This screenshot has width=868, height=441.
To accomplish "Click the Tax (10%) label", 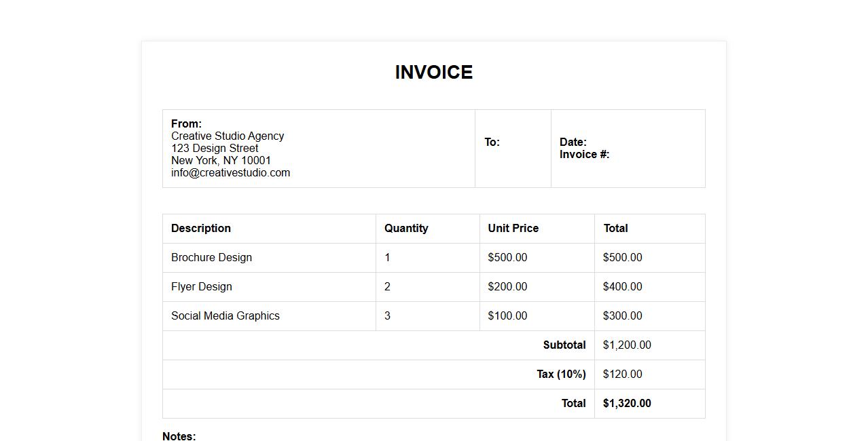I will tap(561, 375).
